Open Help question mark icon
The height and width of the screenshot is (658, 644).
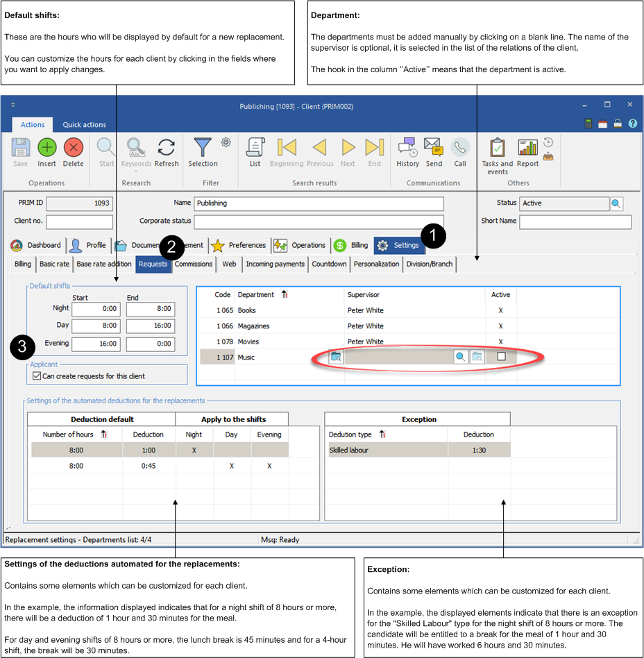[633, 124]
